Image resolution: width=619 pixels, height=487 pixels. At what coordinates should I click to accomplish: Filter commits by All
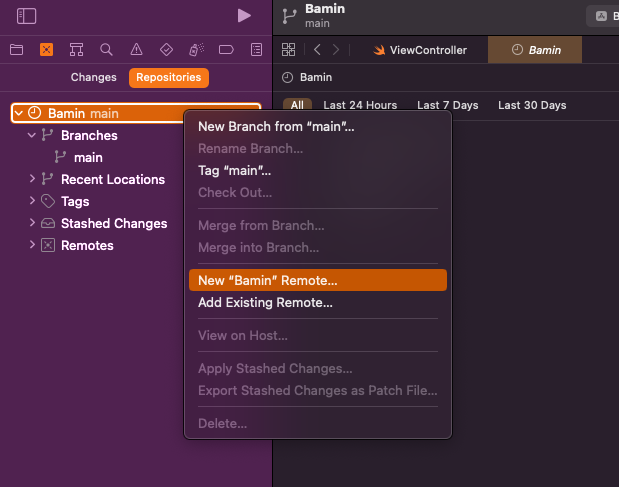[297, 105]
